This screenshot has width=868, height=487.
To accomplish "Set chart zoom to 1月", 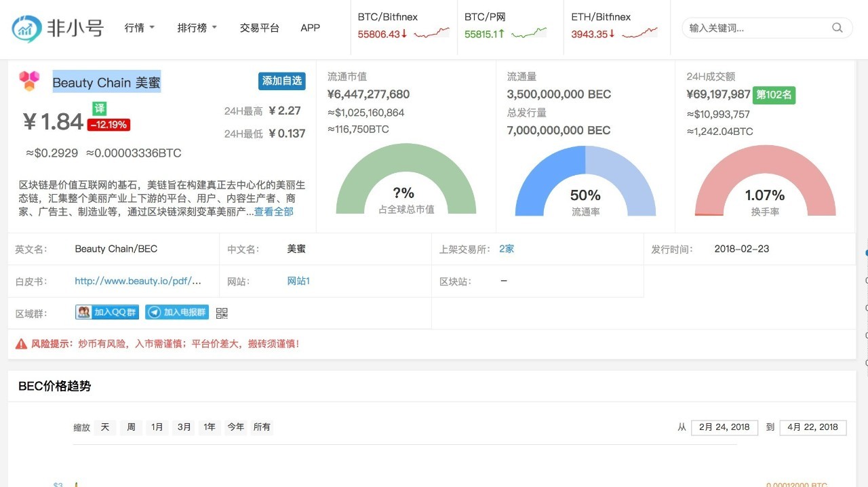I will pyautogui.click(x=157, y=427).
